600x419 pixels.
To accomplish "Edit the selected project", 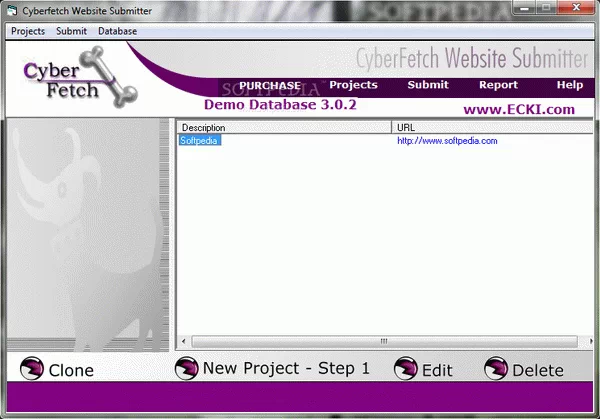I will pyautogui.click(x=437, y=370).
